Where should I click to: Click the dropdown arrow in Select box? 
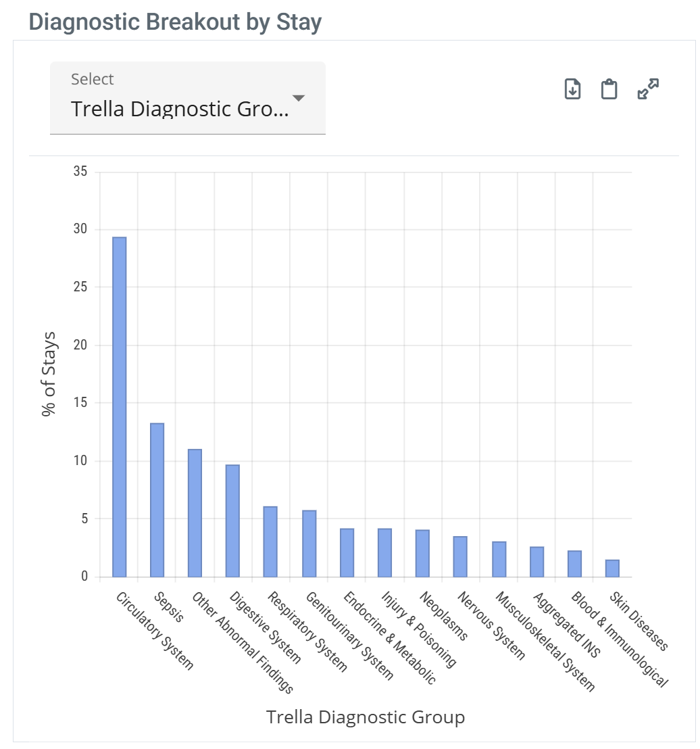pos(298,99)
